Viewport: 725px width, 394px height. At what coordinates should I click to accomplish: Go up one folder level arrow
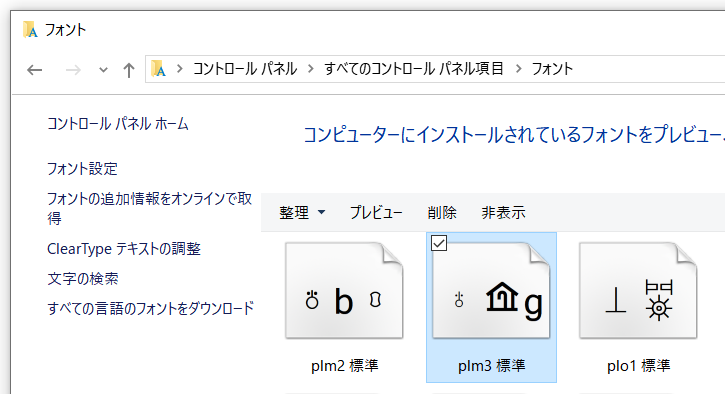129,70
